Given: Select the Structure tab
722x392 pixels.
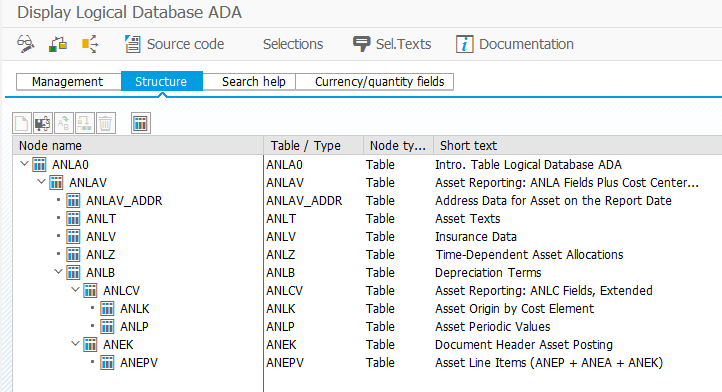Looking at the screenshot, I should click(x=161, y=82).
